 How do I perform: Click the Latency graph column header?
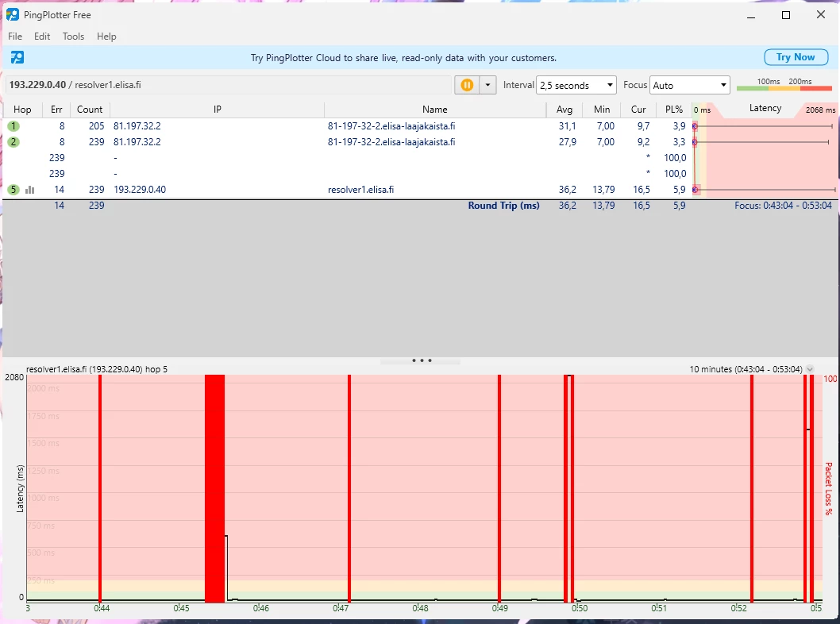click(x=765, y=109)
